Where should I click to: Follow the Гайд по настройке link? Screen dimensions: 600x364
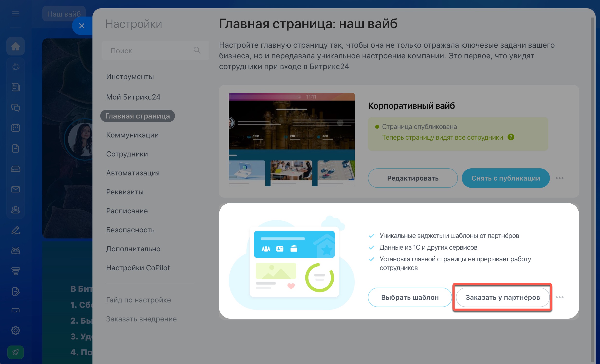[x=138, y=300]
